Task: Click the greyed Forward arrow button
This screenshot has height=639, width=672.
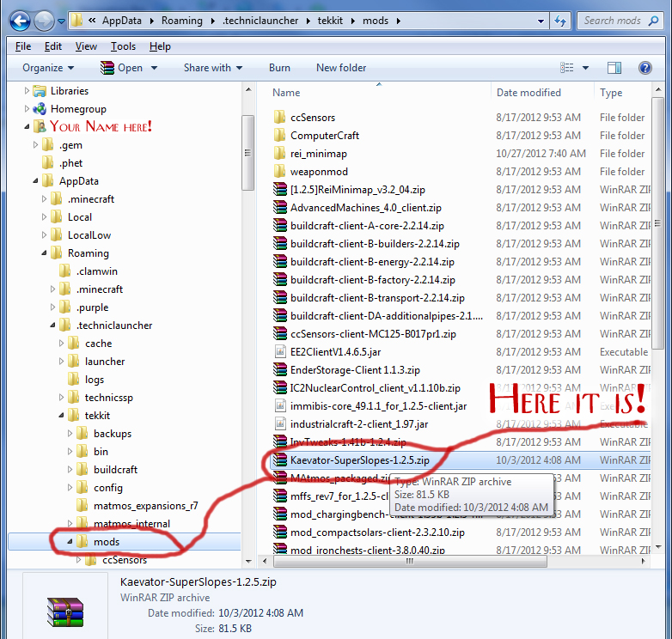Action: (x=44, y=21)
